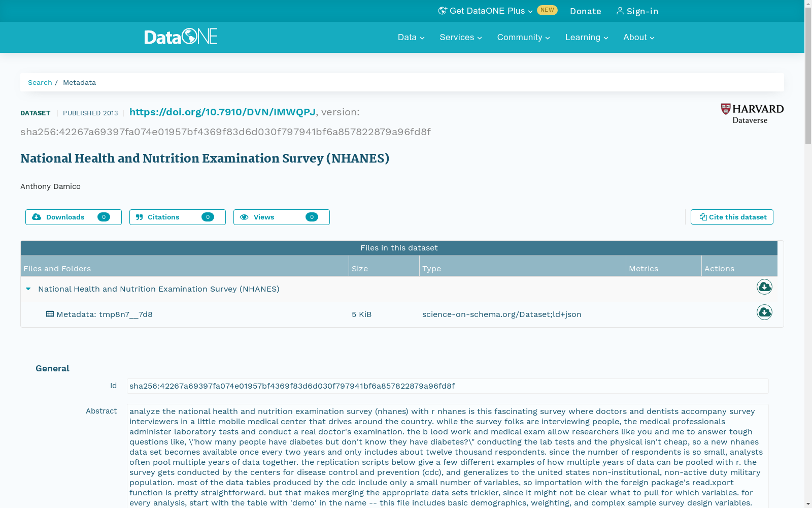
Task: Click the Files in this dataset header
Action: click(399, 248)
